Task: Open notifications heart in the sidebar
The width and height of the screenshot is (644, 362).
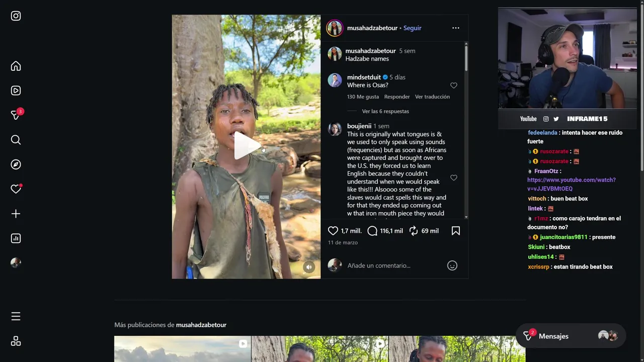Action: (16, 189)
